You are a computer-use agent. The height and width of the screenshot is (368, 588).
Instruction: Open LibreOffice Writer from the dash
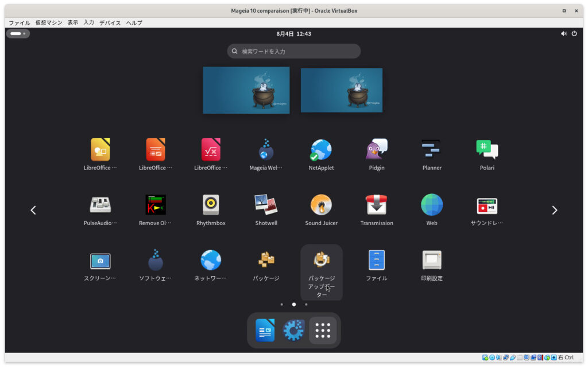point(265,331)
